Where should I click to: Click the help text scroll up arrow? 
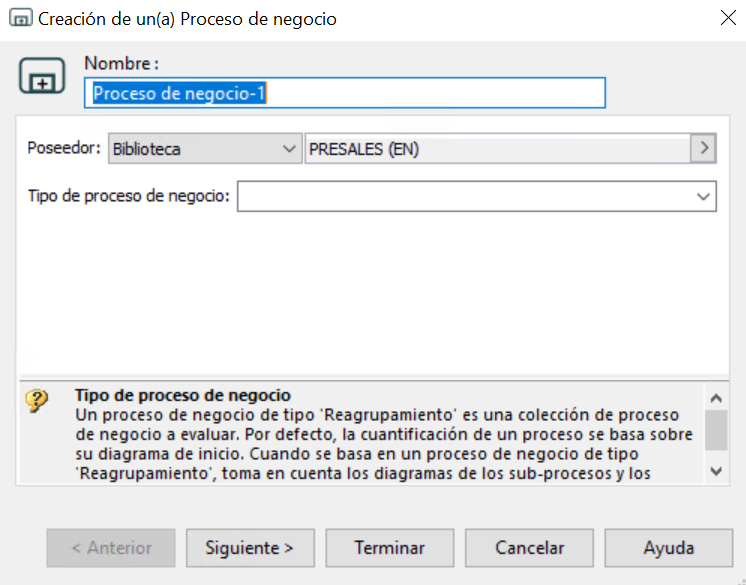[716, 398]
